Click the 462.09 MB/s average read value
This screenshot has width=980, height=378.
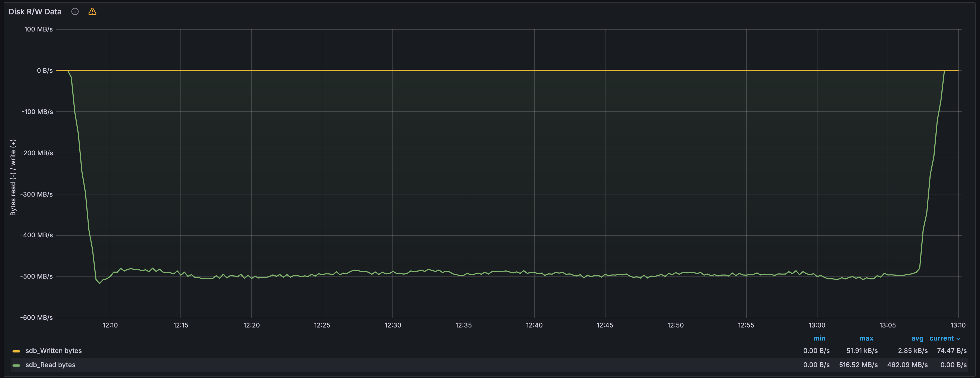coord(907,365)
